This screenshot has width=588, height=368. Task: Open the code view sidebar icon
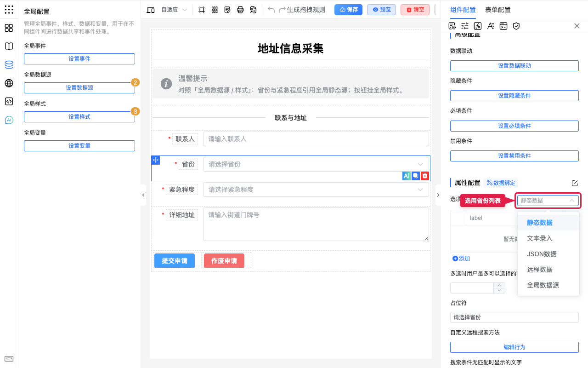coord(9,102)
